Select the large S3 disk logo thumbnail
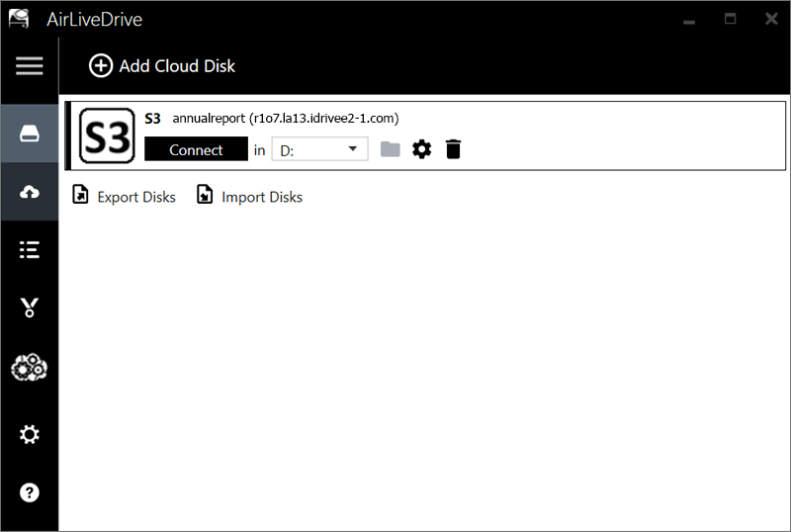Viewport: 791px width, 532px height. [108, 135]
